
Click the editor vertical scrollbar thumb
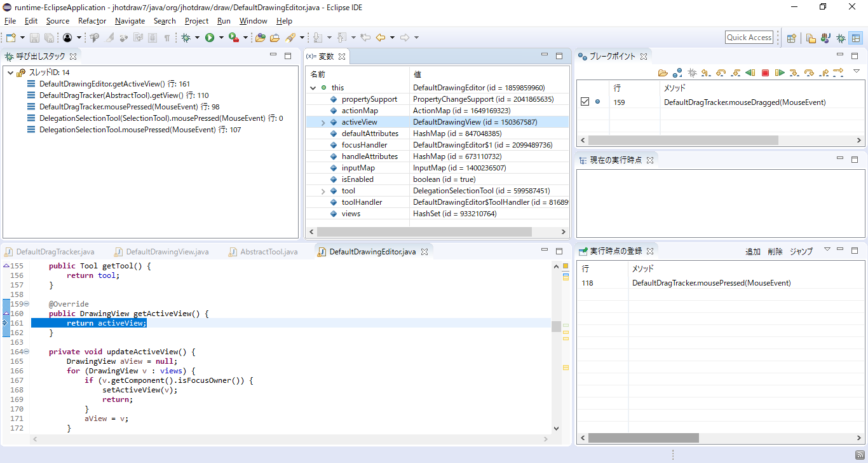[x=556, y=326]
